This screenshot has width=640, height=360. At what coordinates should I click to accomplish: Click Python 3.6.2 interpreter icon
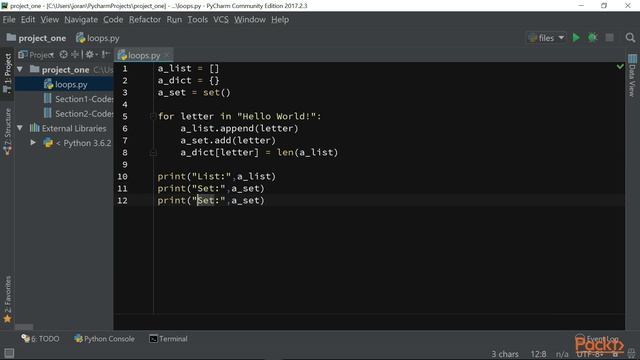(x=48, y=143)
